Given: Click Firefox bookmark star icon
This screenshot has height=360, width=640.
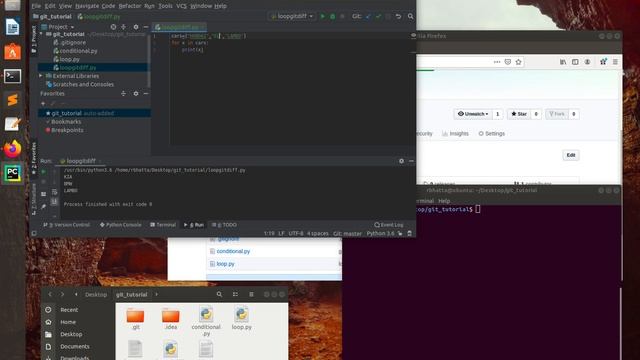Looking at the screenshot, I should pyautogui.click(x=518, y=62).
